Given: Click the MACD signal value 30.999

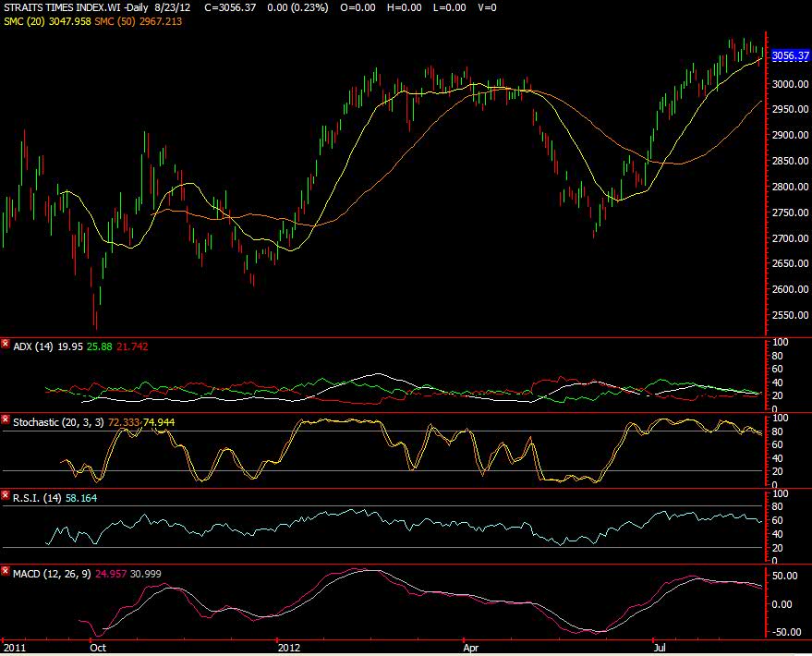Looking at the screenshot, I should pyautogui.click(x=146, y=574).
